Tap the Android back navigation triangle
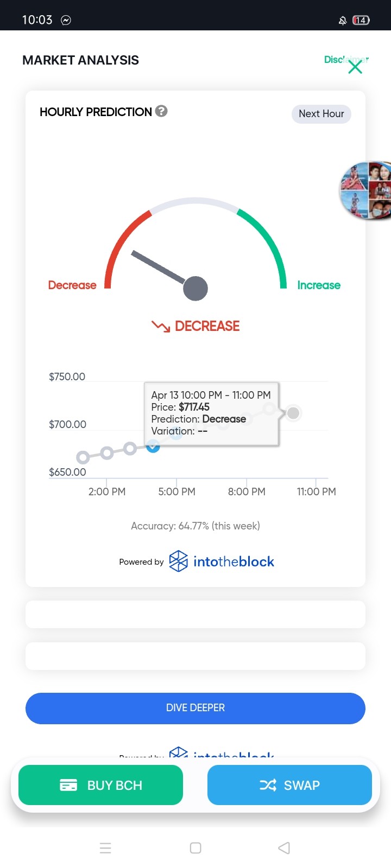 coord(284,848)
